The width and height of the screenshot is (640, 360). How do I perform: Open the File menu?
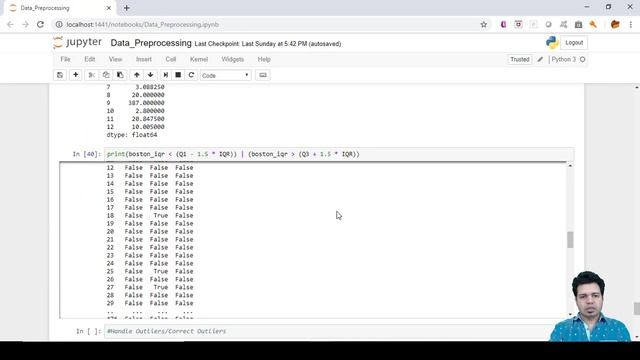pos(65,59)
